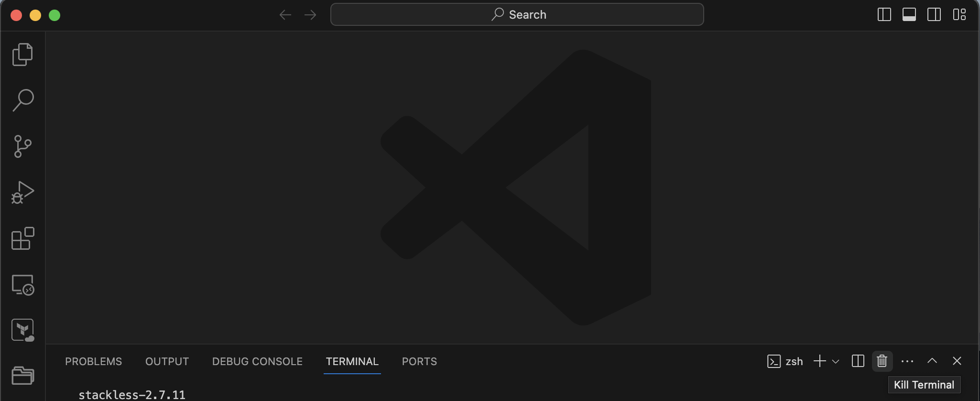Image resolution: width=980 pixels, height=401 pixels.
Task: Close the terminal panel
Action: tap(957, 361)
